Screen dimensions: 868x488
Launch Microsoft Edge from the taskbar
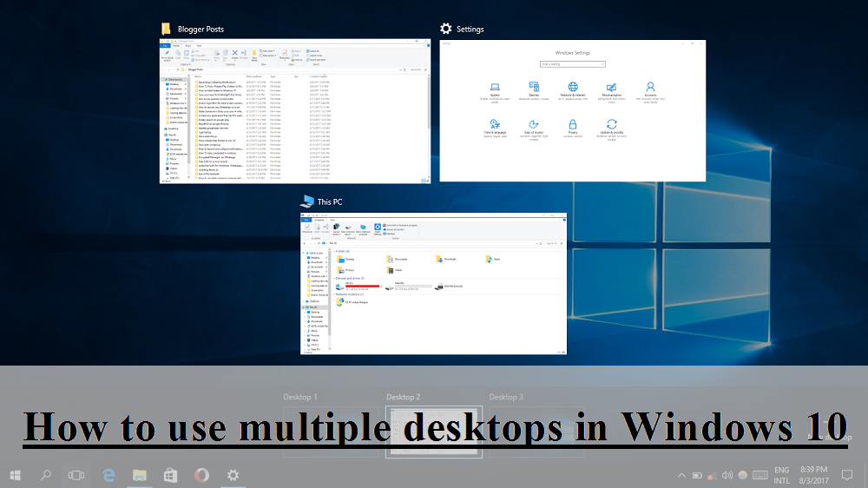pos(108,475)
